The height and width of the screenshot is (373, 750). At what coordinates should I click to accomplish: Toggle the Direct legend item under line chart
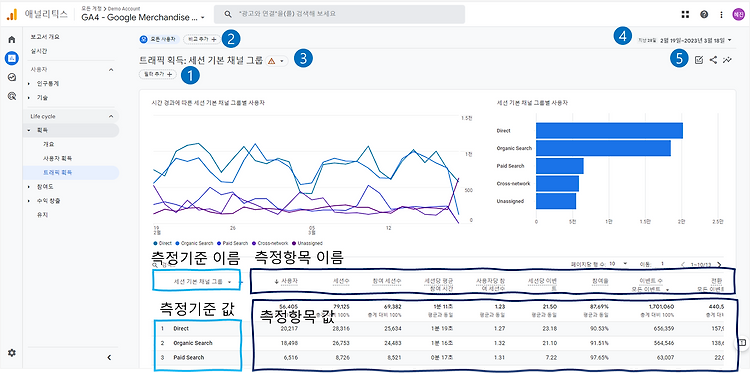tap(163, 243)
